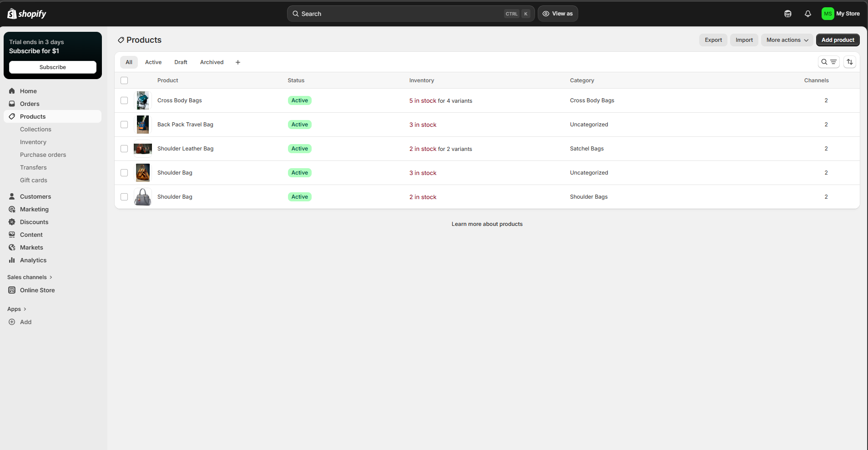Click the Import button

744,40
